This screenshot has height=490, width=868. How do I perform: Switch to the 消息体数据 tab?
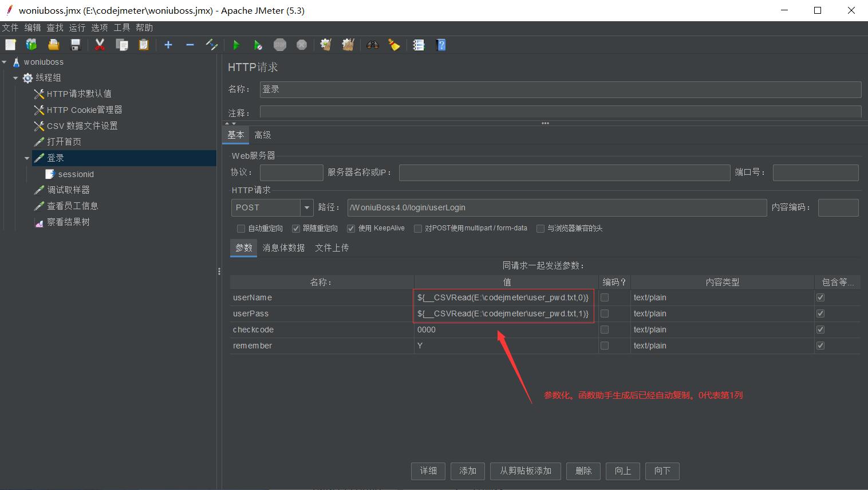click(x=283, y=248)
